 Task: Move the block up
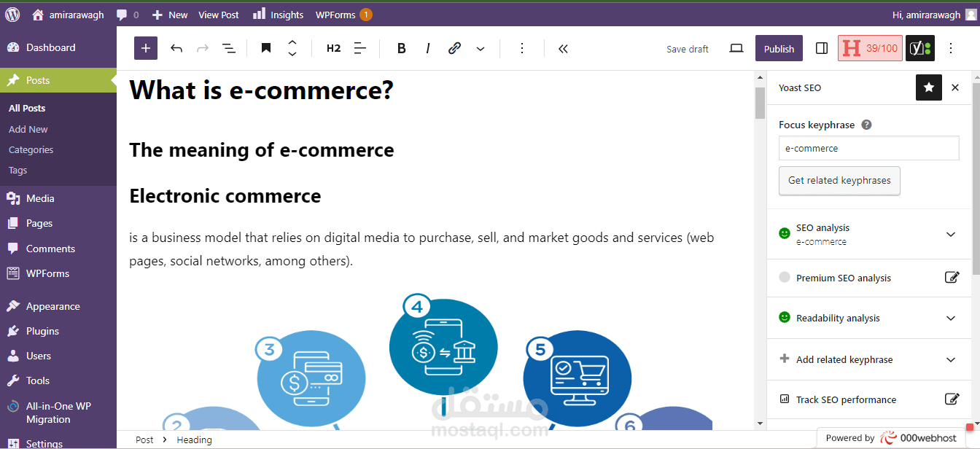292,42
